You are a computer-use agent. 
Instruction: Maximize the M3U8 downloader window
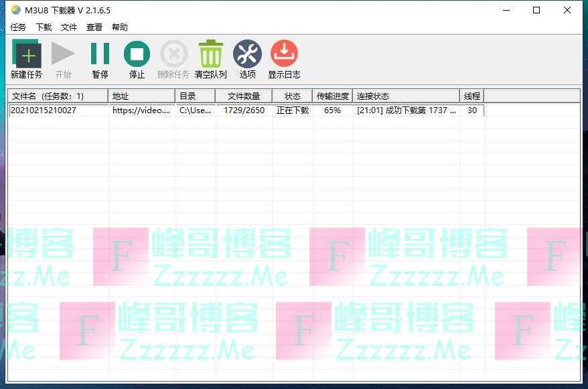coord(536,10)
